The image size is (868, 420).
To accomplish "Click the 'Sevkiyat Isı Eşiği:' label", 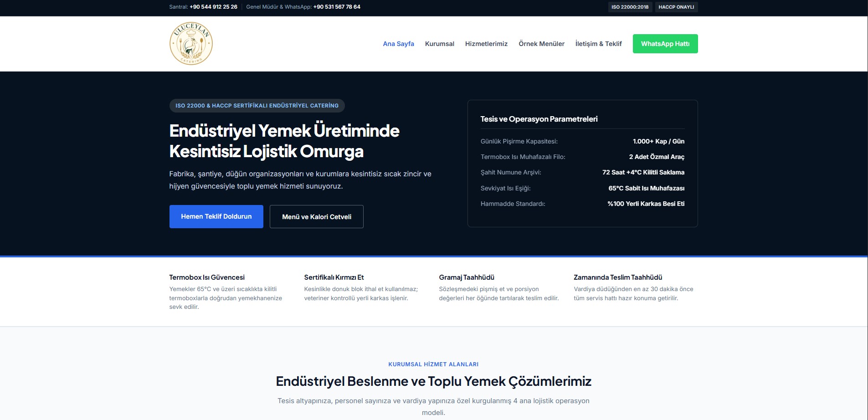I will coord(505,188).
